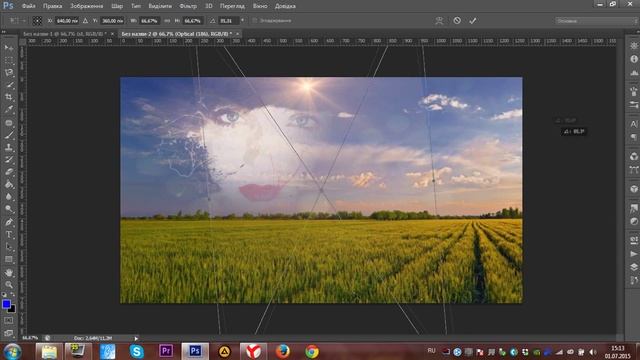Switch to warp mode toggle
The height and width of the screenshot is (360, 640).
coord(439,20)
